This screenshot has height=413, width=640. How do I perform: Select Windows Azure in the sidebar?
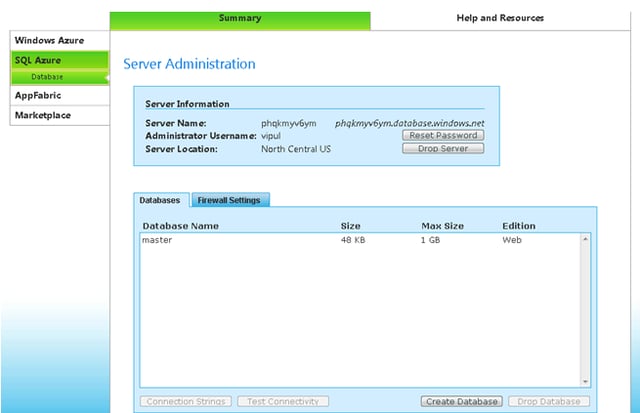pos(60,40)
